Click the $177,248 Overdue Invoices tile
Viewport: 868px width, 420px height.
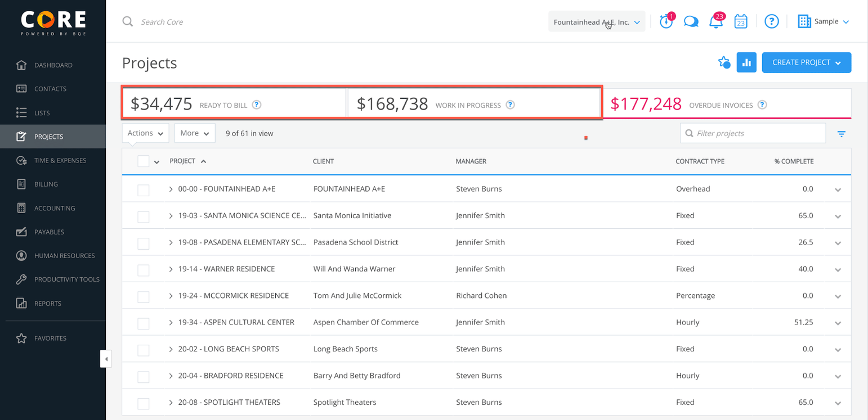[727, 103]
